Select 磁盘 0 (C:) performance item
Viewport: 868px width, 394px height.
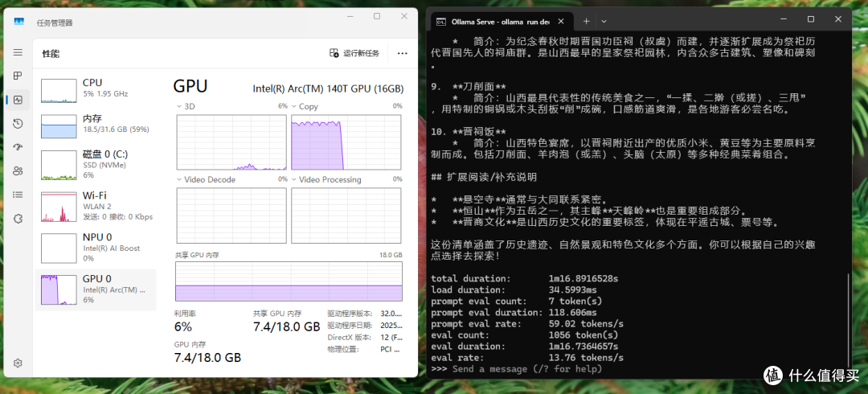(x=96, y=165)
